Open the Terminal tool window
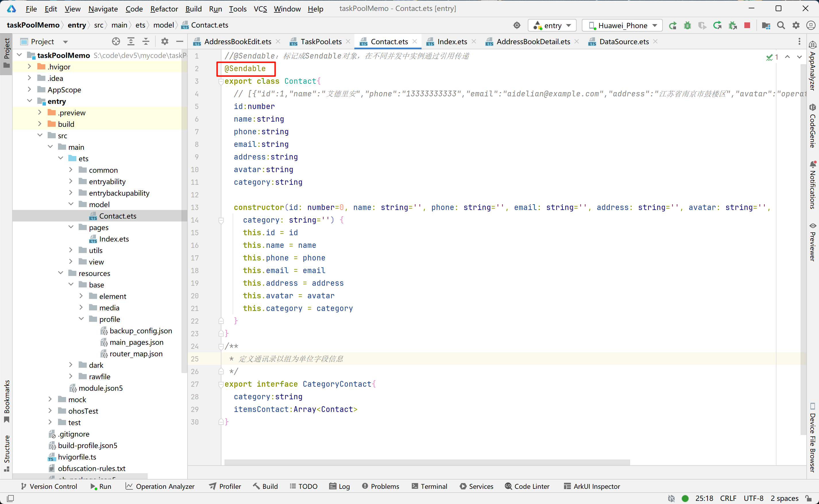This screenshot has height=504, width=819. click(x=430, y=486)
